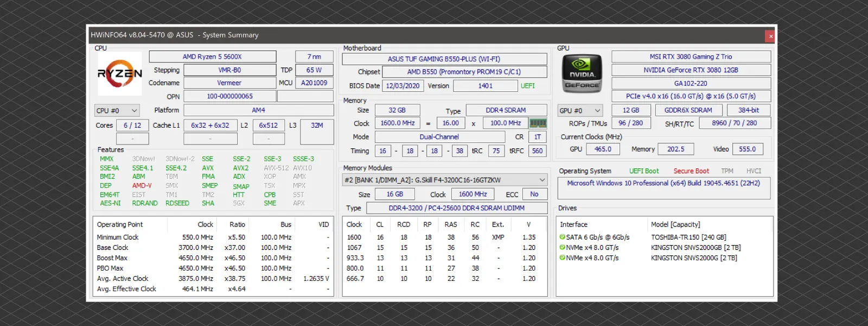Click the Video clock 555.0 field
This screenshot has height=326, width=868.
coord(748,149)
